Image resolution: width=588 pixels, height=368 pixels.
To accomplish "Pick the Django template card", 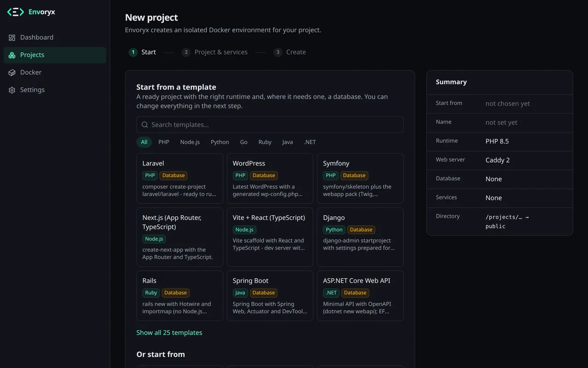I will [360, 237].
